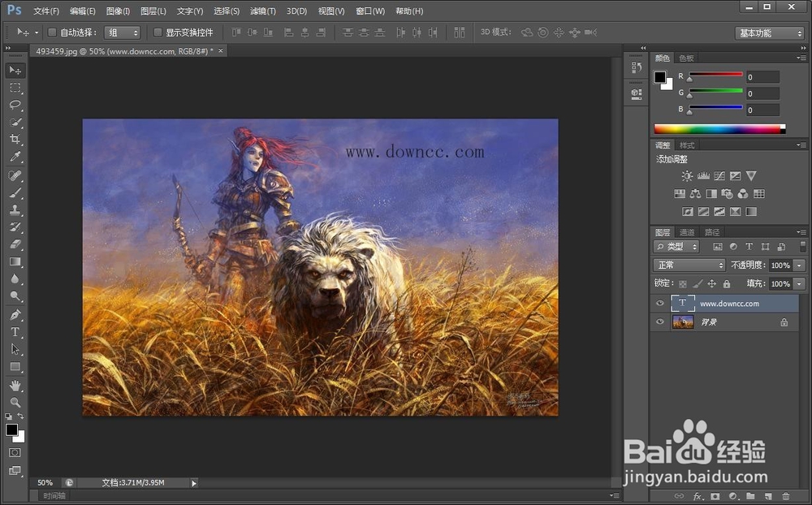Select the History Brush tool
The height and width of the screenshot is (505, 812).
click(x=15, y=227)
